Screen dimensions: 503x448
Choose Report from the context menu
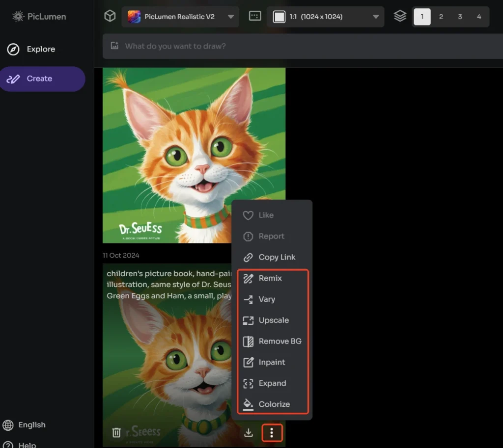coord(270,236)
